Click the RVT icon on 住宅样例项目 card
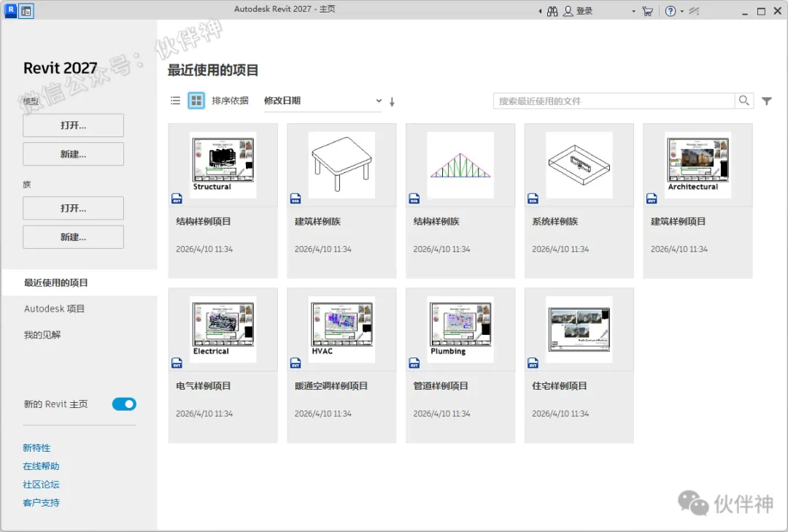The height and width of the screenshot is (532, 788). pos(533,363)
